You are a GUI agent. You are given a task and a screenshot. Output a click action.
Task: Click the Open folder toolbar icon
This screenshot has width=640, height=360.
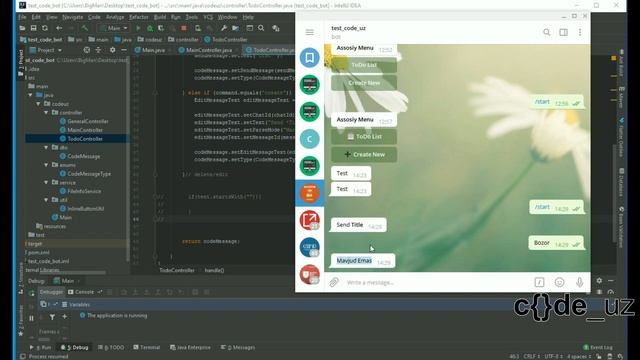(22, 28)
